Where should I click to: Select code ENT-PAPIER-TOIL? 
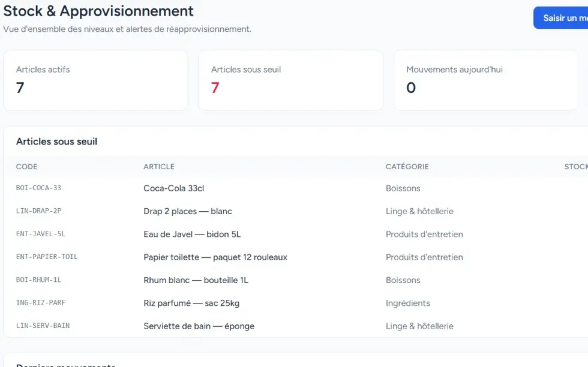tap(47, 257)
